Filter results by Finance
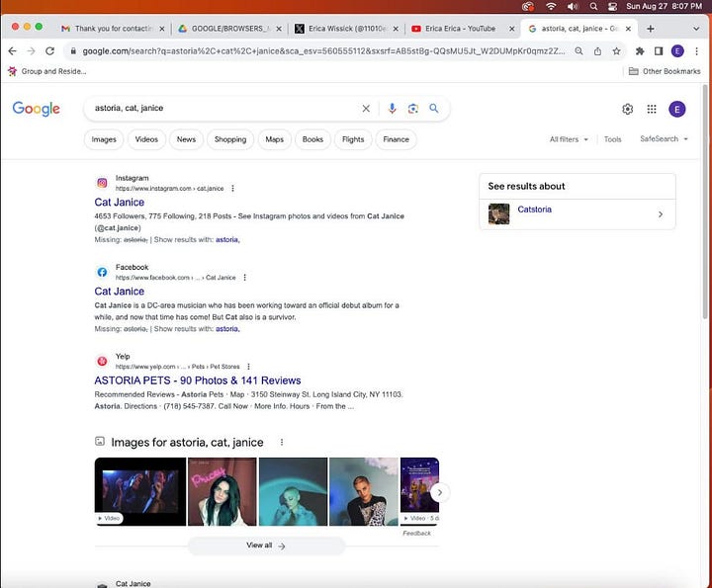This screenshot has height=588, width=712. click(396, 139)
